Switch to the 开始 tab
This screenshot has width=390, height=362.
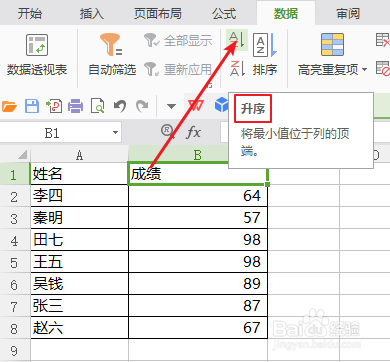point(30,14)
